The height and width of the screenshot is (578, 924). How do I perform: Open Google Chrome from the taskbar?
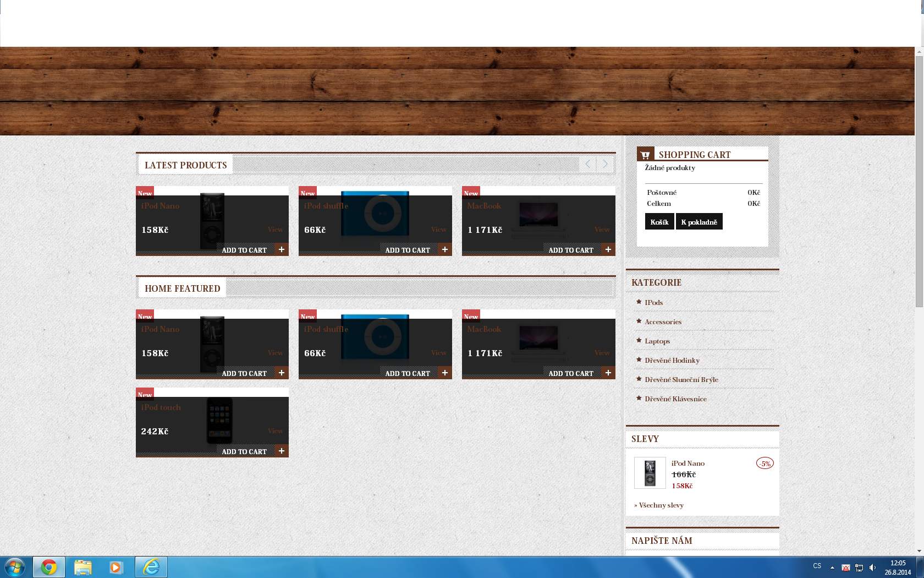(49, 567)
